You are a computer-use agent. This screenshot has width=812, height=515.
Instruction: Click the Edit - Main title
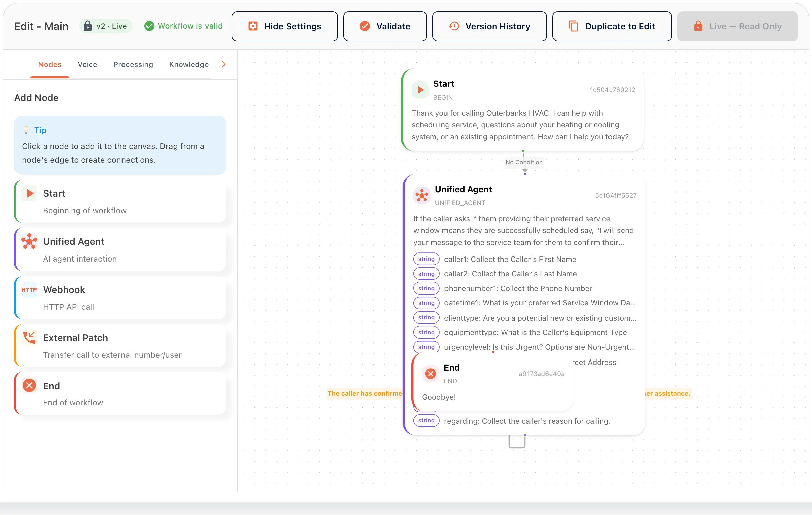coord(41,26)
